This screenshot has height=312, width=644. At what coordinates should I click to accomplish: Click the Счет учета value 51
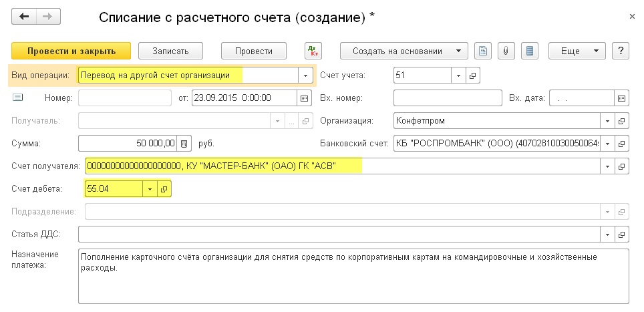pos(422,75)
